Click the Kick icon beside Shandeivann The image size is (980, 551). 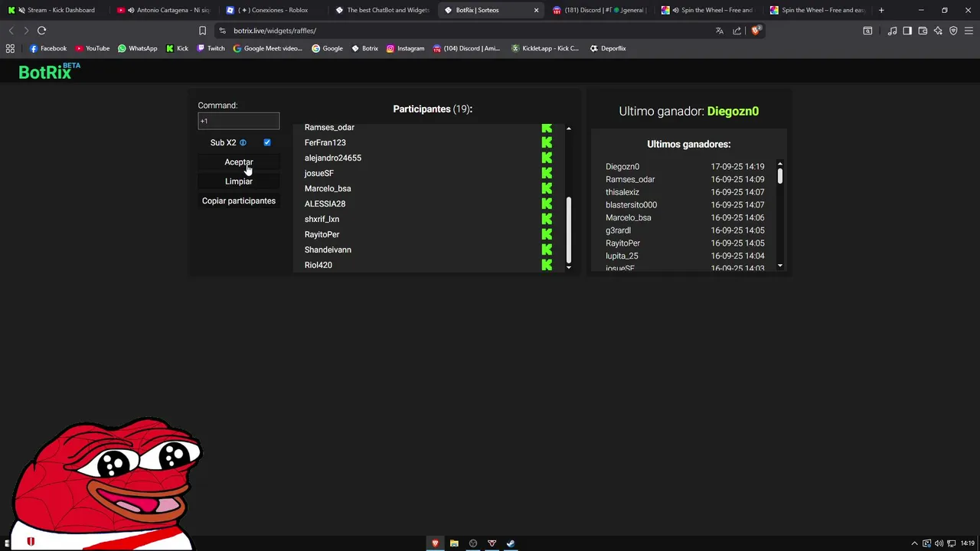pos(547,249)
